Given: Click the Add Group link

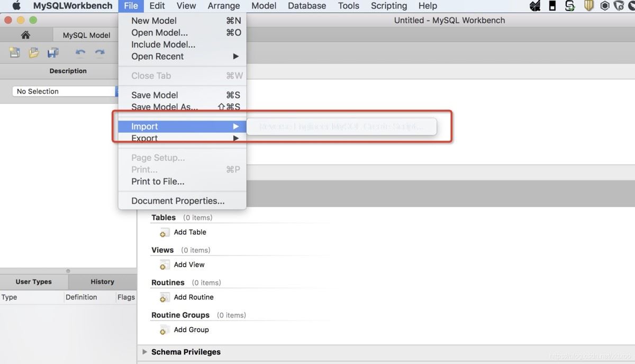Looking at the screenshot, I should 191,330.
